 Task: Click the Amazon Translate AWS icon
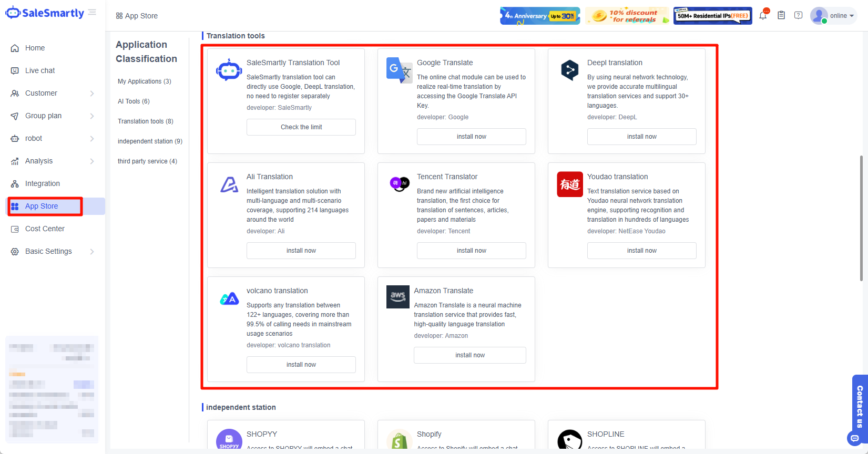click(397, 297)
